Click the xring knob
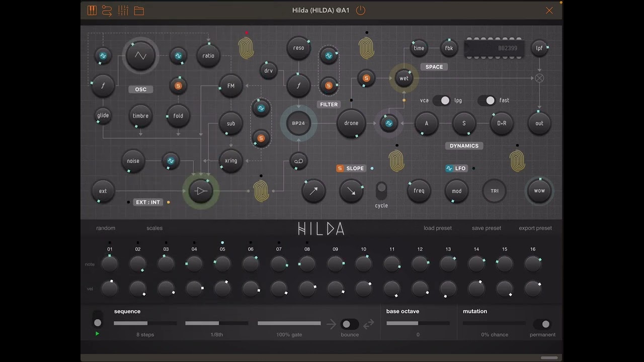Viewport: 644px width, 362px height. click(x=231, y=161)
